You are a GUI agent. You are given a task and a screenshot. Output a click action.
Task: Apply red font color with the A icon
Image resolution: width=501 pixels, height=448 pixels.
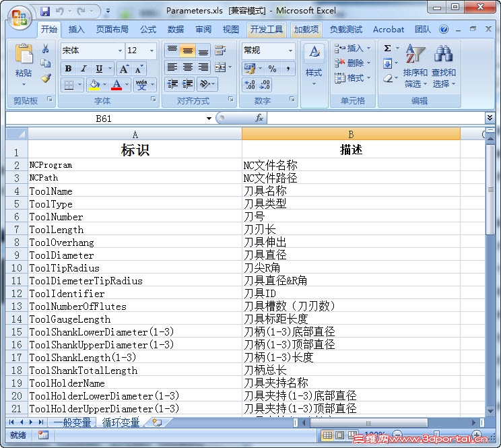[116, 85]
